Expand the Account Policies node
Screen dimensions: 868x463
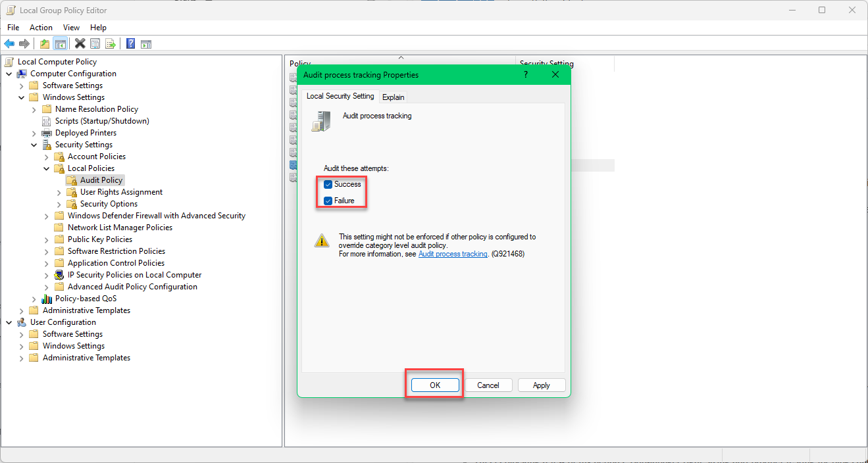[45, 156]
